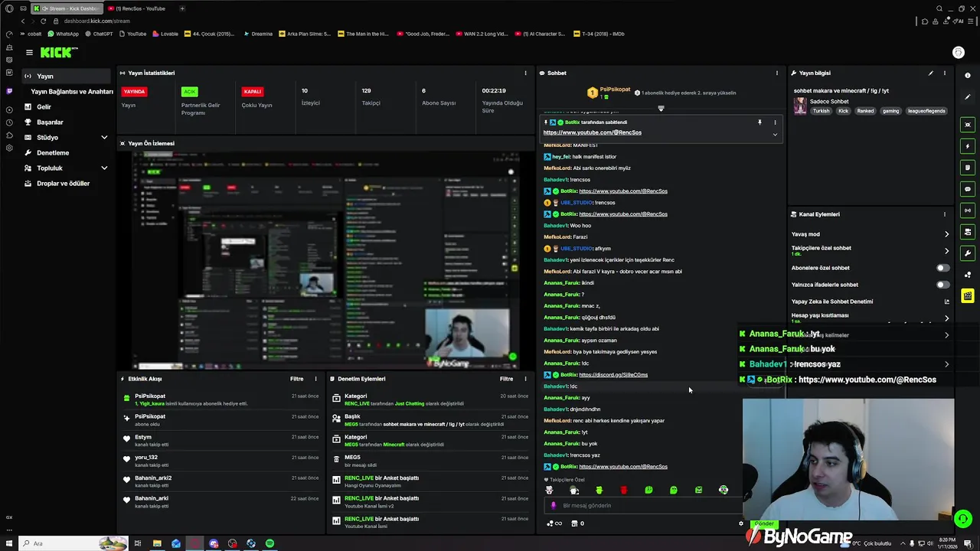This screenshot has height=551, width=980.
Task: Expand Hesap yaşı kısıtlaması setting
Action: (871, 318)
